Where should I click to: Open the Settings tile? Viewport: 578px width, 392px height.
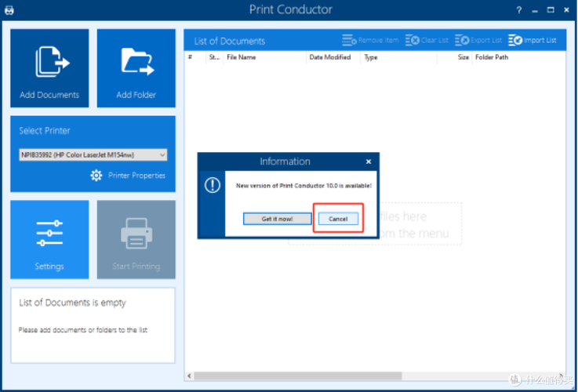[x=49, y=239]
